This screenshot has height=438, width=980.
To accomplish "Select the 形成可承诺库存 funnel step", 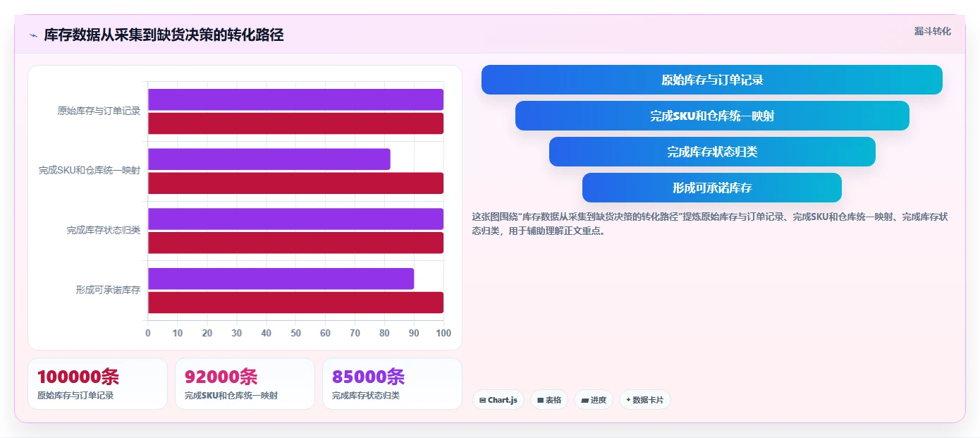I will tap(712, 188).
